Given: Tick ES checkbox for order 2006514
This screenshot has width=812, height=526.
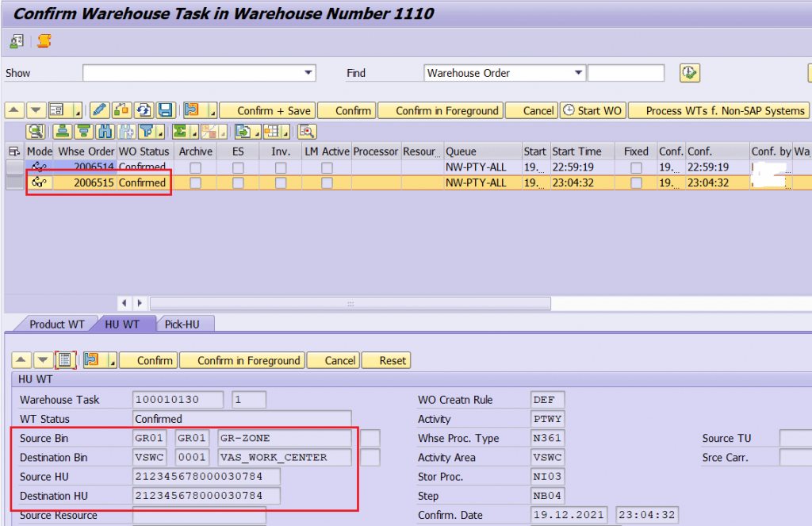Looking at the screenshot, I should pos(238,168).
